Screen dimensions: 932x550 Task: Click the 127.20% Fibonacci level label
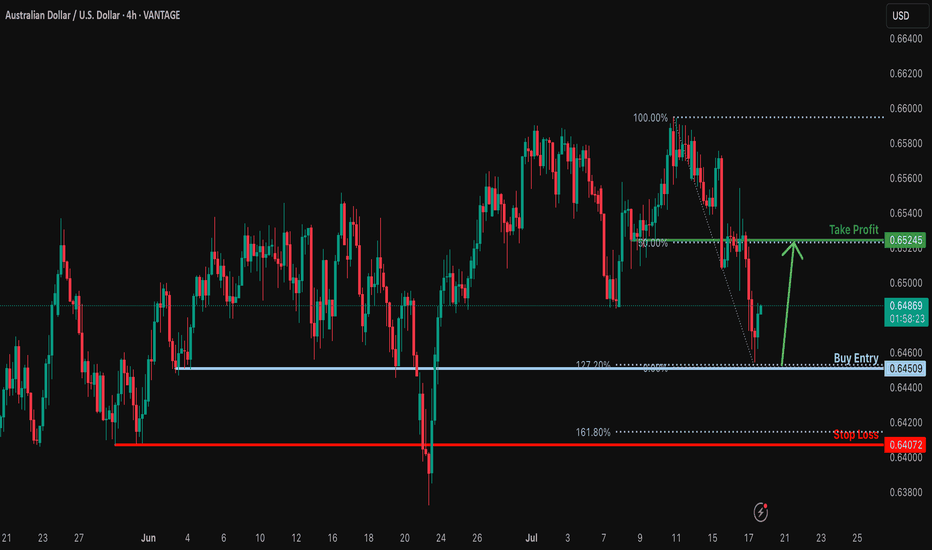pyautogui.click(x=593, y=364)
